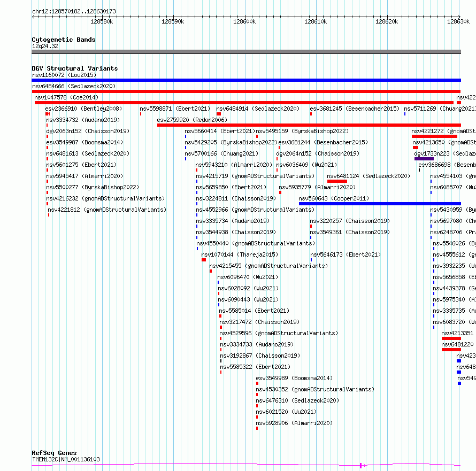Select nsv4552966 (gnomADStructuralVariants) label
Viewport: 476px width, 471px height.
click(x=255, y=210)
